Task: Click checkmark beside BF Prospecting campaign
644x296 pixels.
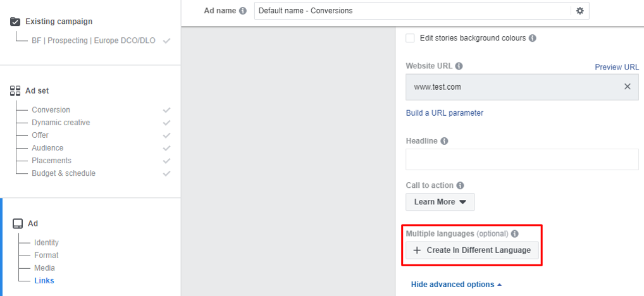Action: [x=166, y=41]
